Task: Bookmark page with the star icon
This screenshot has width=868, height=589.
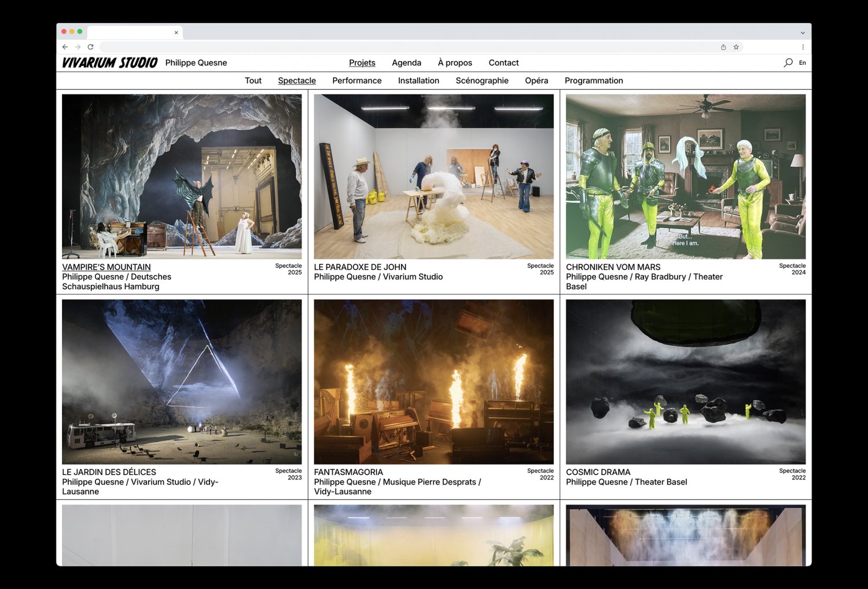Action: pos(736,47)
